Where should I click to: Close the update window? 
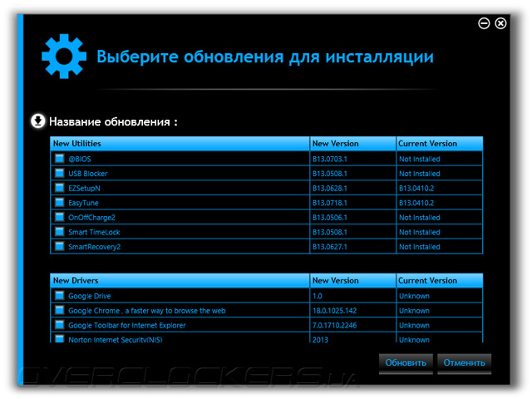pyautogui.click(x=500, y=23)
